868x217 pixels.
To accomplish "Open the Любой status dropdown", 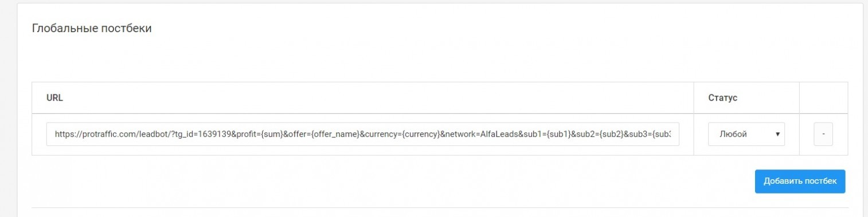I will [x=746, y=134].
